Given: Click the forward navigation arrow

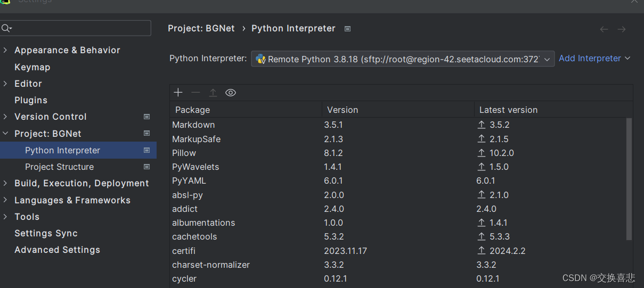Looking at the screenshot, I should (622, 29).
